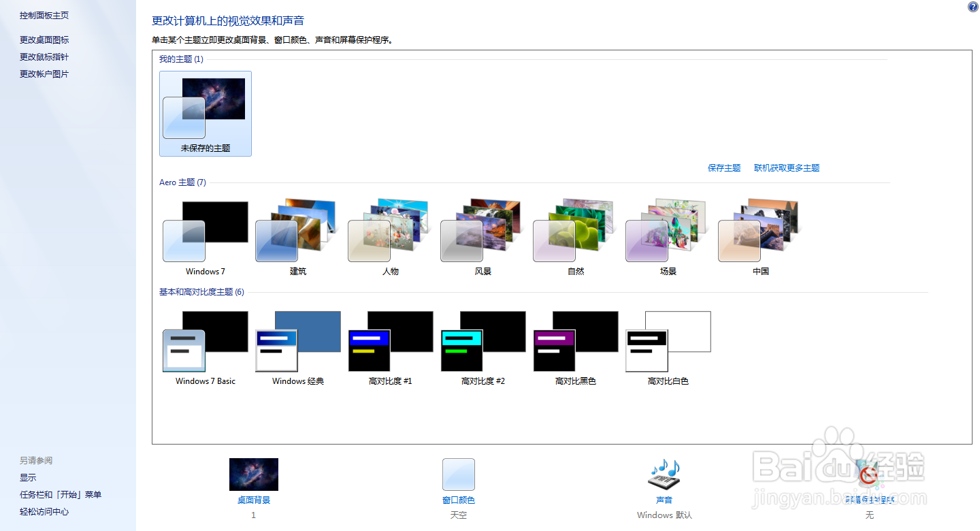Screen dimensions: 980x531
Task: Click the 桌面背景 text label
Action: pos(254,500)
